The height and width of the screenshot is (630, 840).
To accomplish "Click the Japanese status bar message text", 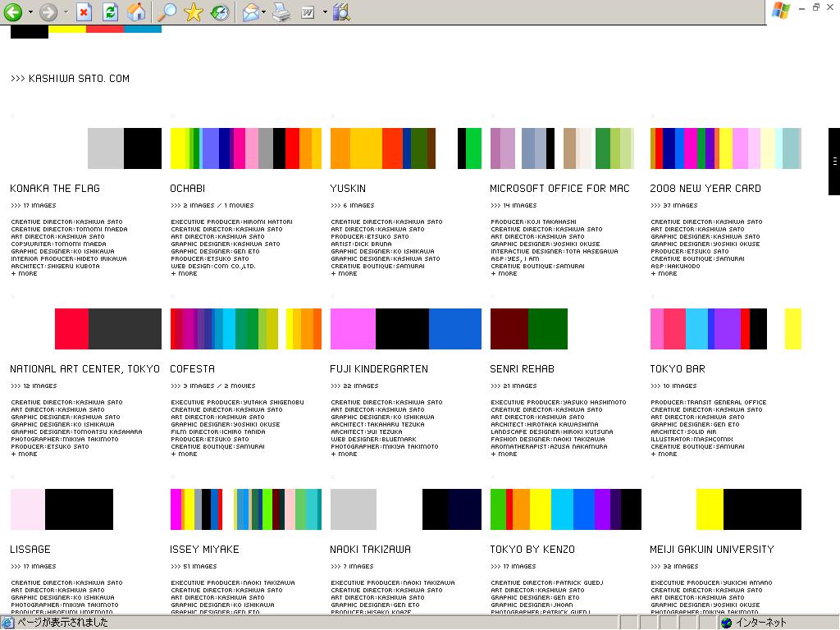I will 62,623.
